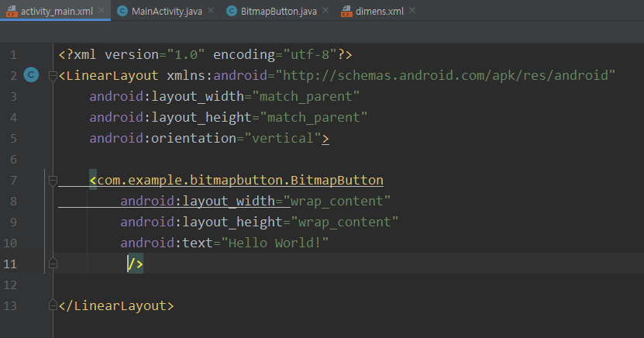Close the MainActivity.java tab
The width and height of the screenshot is (644, 338).
(x=211, y=11)
